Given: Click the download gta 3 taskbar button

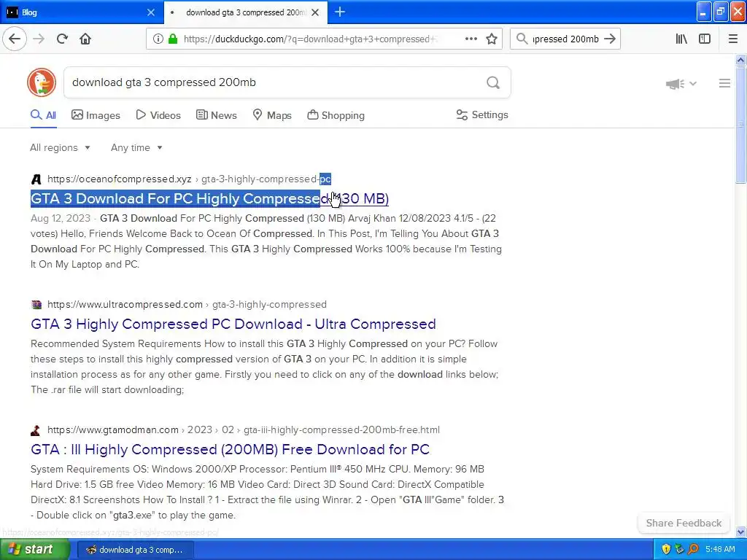Looking at the screenshot, I should click(x=135, y=550).
